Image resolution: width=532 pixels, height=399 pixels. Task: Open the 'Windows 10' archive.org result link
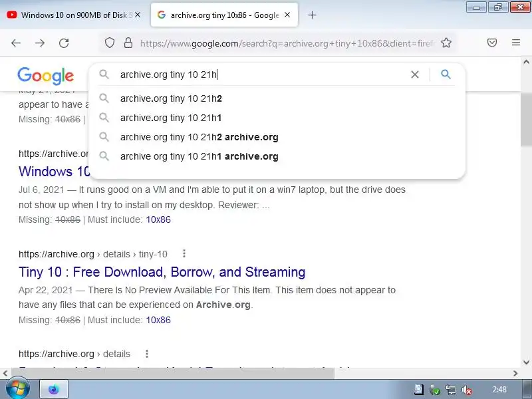(54, 172)
